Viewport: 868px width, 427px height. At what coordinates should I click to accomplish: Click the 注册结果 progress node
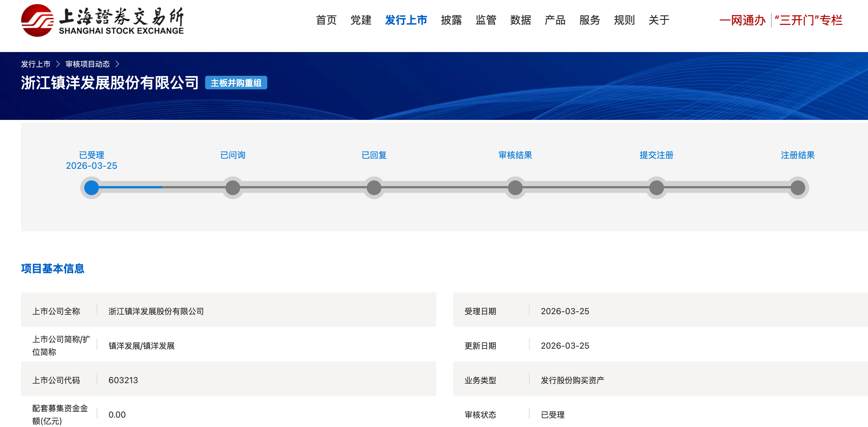click(797, 187)
